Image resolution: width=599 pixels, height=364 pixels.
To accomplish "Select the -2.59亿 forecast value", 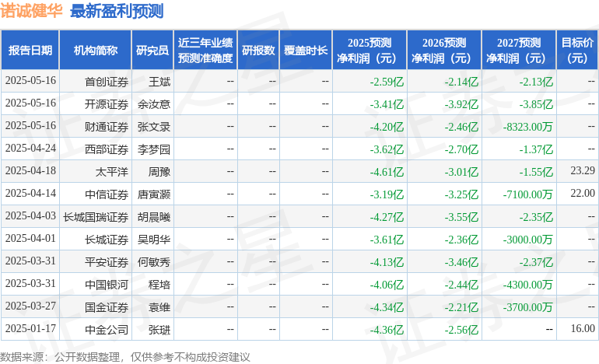I will (387, 82).
